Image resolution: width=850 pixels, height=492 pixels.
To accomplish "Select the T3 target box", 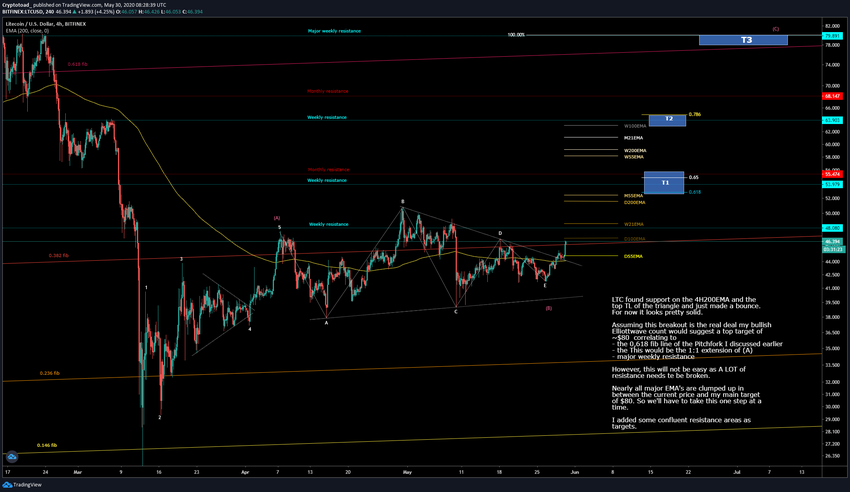I will pyautogui.click(x=743, y=40).
